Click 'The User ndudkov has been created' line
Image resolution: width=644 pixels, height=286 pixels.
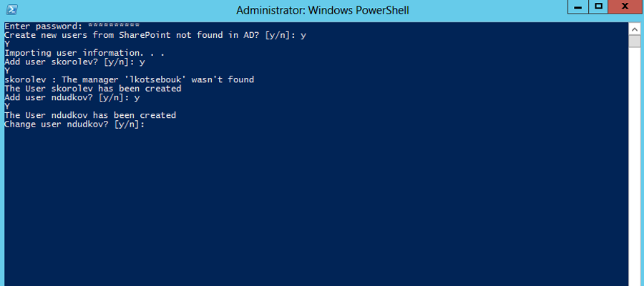pos(90,115)
